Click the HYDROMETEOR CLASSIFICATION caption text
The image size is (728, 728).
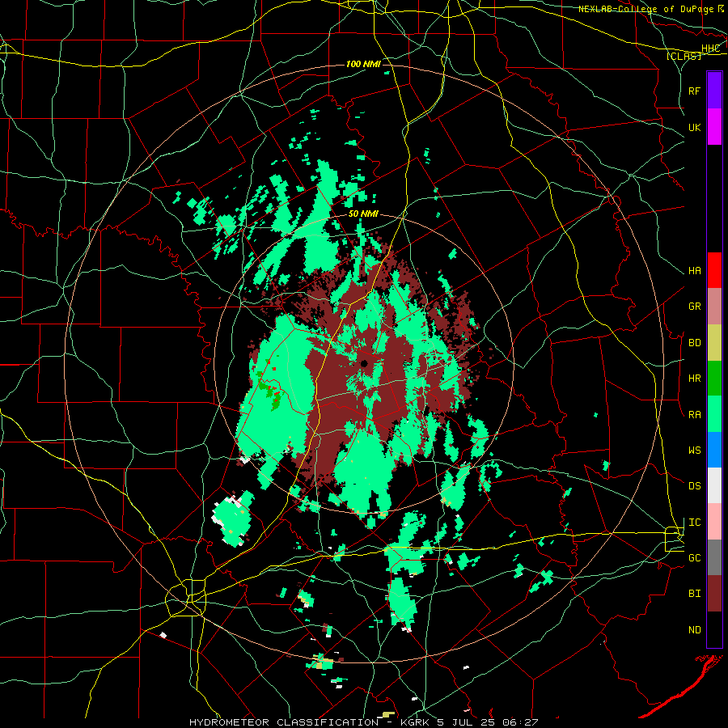(284, 722)
